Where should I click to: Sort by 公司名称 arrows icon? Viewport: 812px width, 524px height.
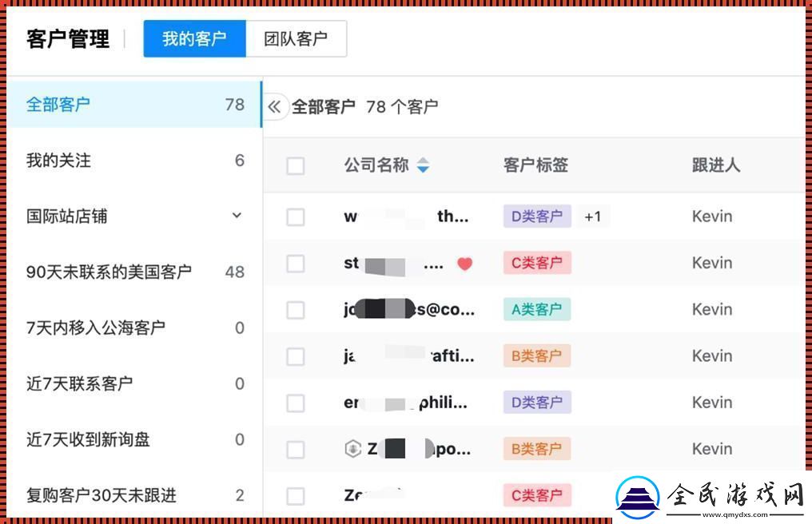(423, 165)
